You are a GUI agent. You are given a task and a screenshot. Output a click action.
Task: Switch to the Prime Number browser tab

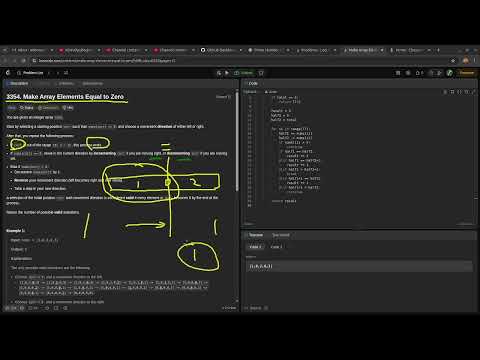click(267, 50)
